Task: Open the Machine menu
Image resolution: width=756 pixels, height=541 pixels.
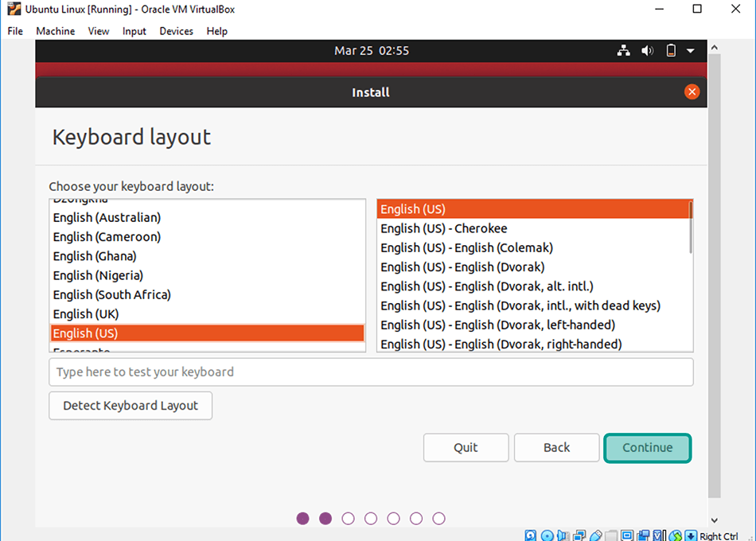Action: [x=56, y=31]
